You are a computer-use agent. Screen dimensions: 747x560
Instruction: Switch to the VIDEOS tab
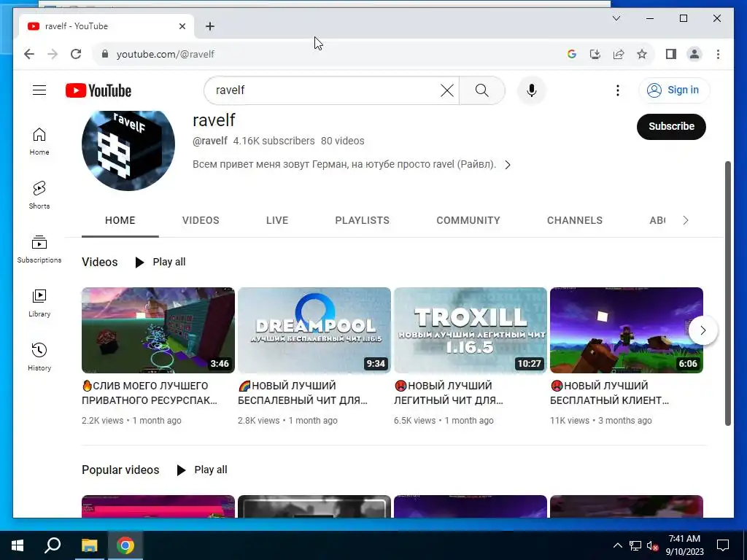coord(201,220)
